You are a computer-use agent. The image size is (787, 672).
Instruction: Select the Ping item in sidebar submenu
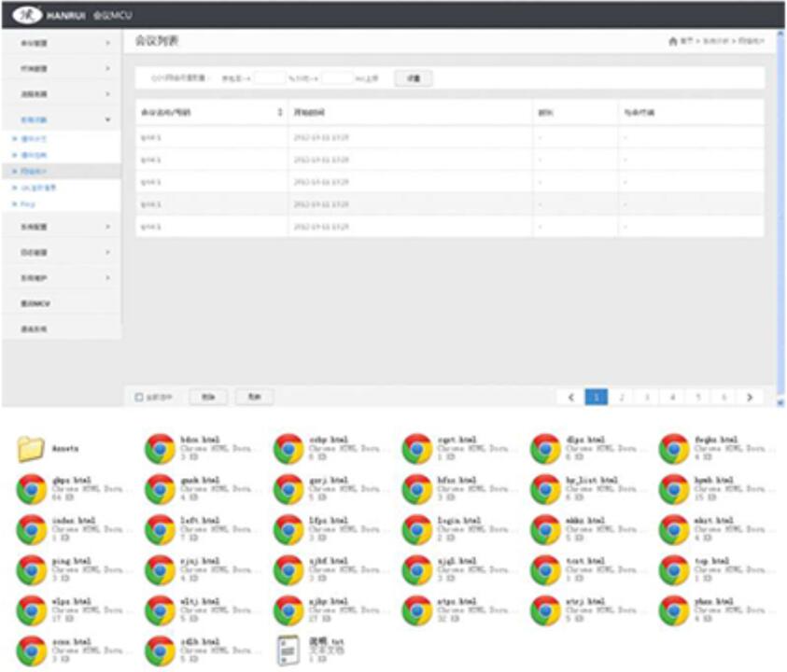click(28, 203)
